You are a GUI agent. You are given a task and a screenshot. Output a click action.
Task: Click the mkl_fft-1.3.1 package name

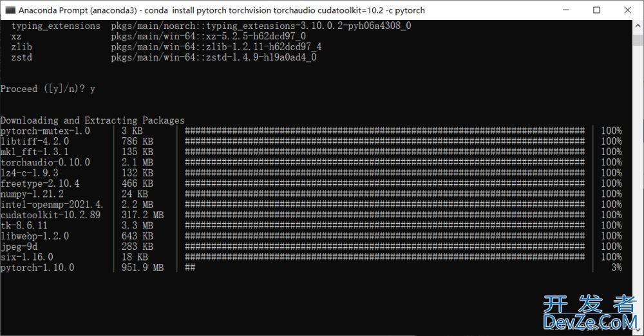(35, 152)
